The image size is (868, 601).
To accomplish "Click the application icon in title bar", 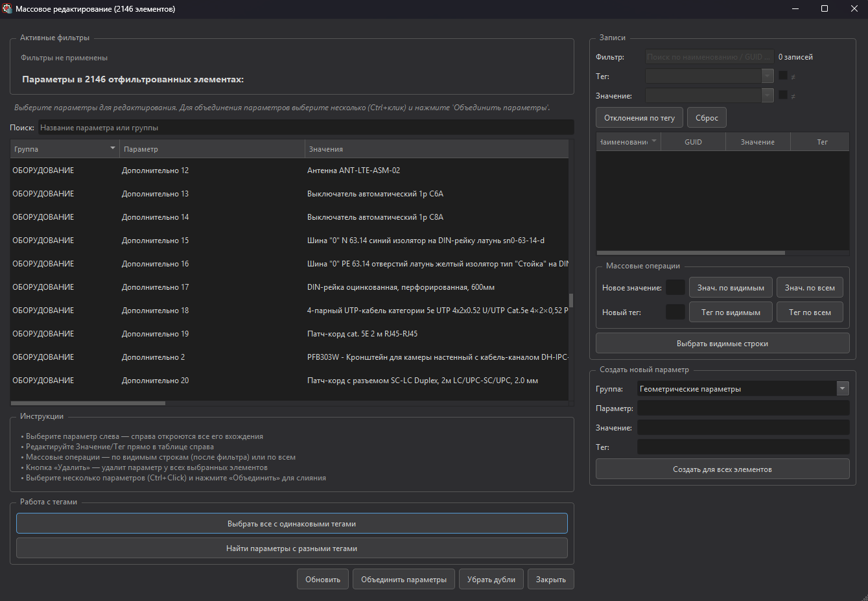I will tap(8, 8).
